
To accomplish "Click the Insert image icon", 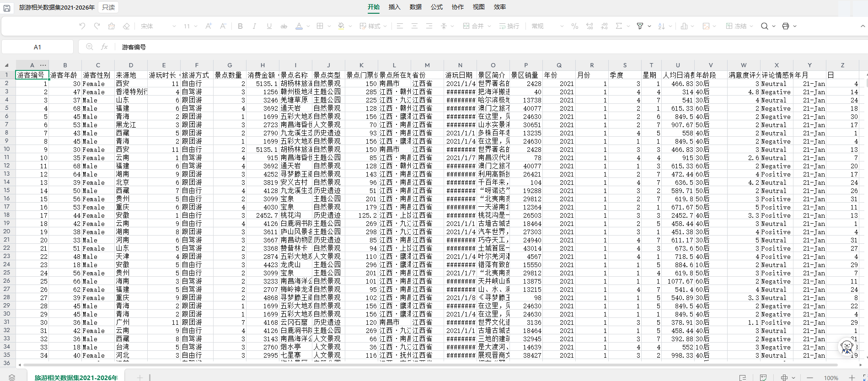I will (x=706, y=26).
